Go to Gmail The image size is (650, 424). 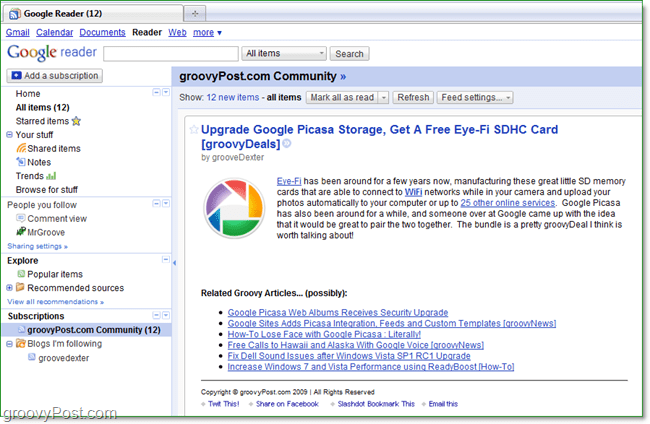17,32
